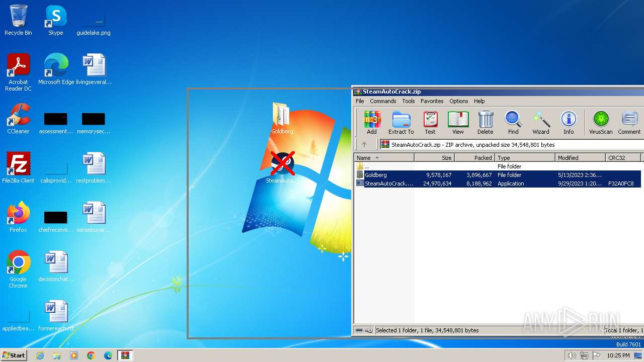Open the Help menu
Viewport: 644px width, 362px height.
(479, 101)
